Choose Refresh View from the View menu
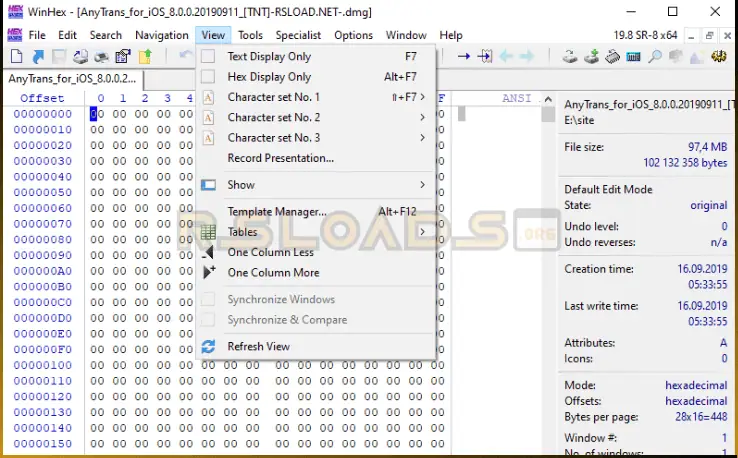The width and height of the screenshot is (738, 458). [258, 347]
